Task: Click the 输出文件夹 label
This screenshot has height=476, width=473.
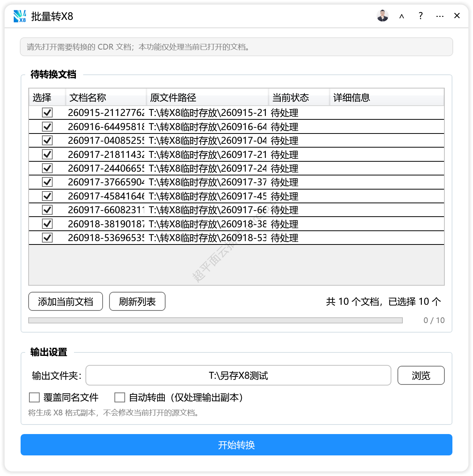Action: 56,375
